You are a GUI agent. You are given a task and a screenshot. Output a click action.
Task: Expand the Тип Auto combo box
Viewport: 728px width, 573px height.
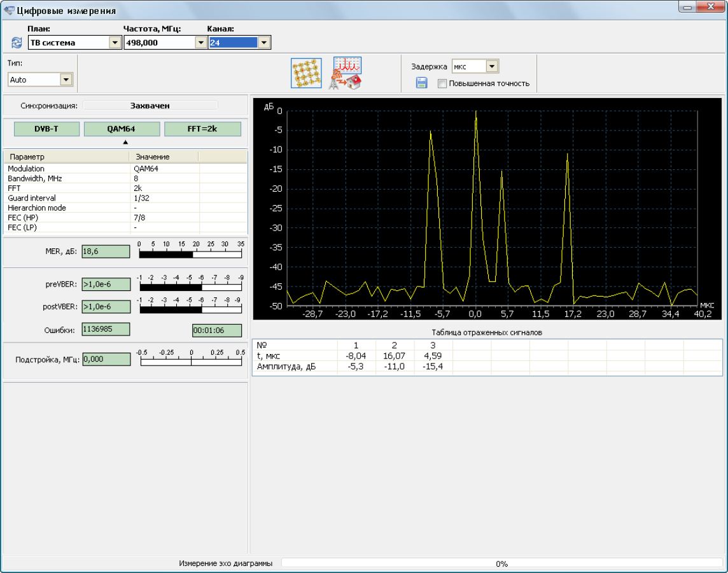[66, 80]
